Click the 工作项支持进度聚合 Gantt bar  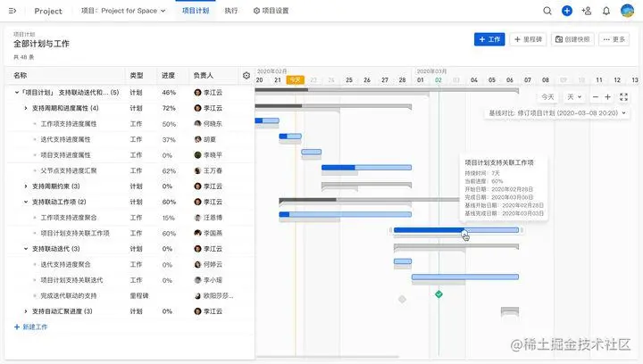click(x=345, y=214)
